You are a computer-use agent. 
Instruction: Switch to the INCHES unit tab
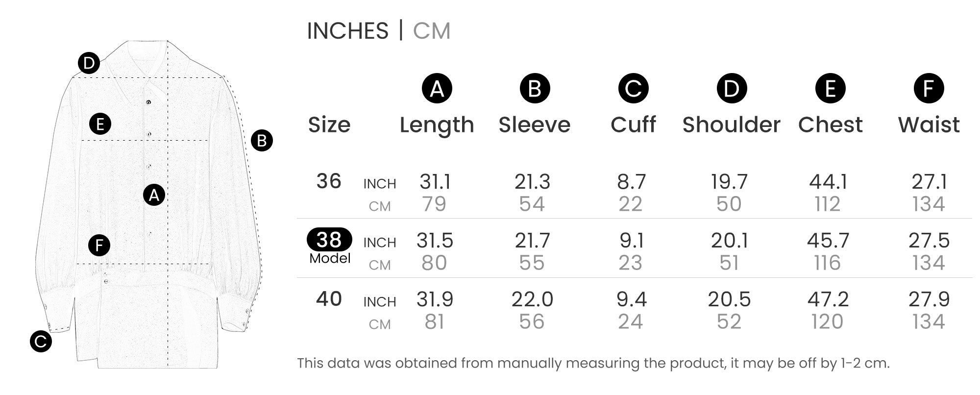[347, 31]
